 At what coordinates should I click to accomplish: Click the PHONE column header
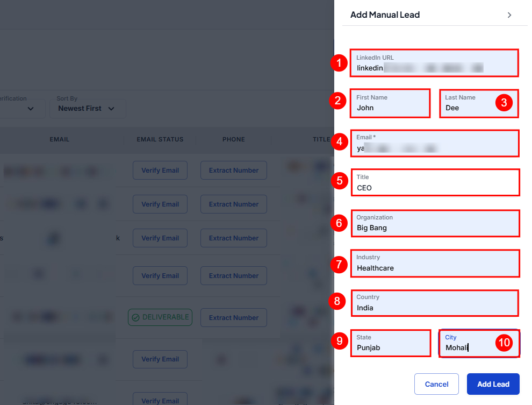tap(234, 139)
